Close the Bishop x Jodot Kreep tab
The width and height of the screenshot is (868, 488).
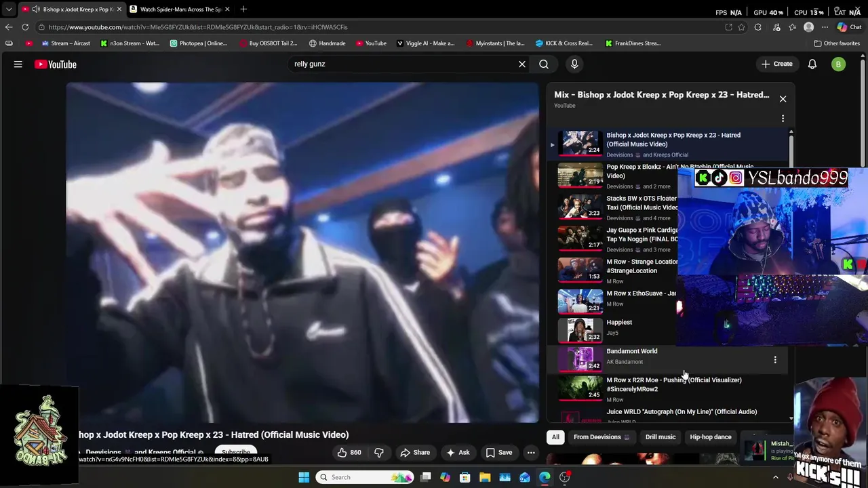click(119, 9)
